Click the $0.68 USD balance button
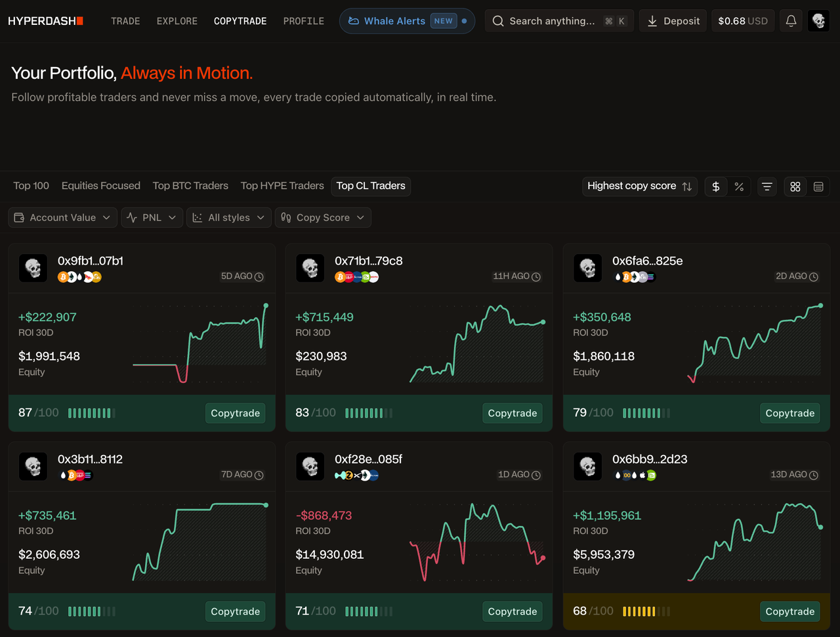The width and height of the screenshot is (840, 637). click(x=743, y=21)
